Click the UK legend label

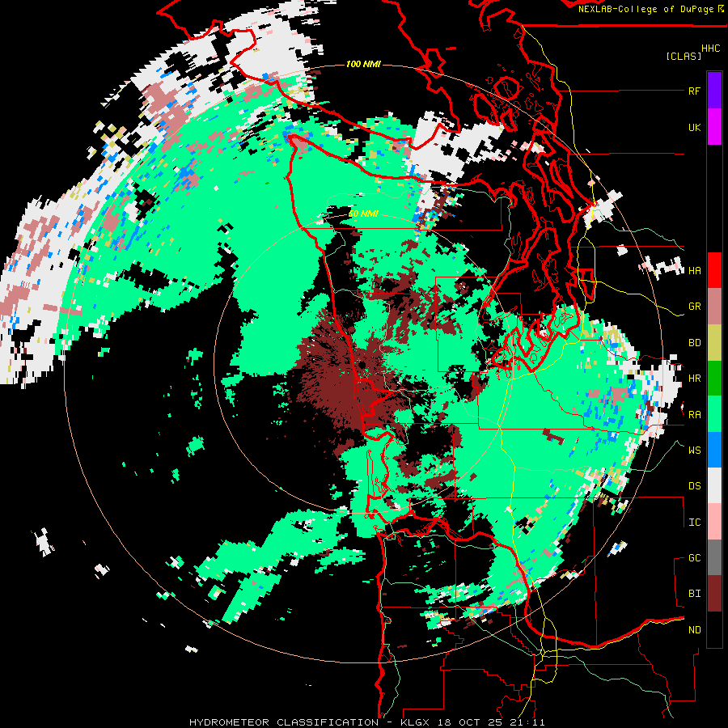tap(694, 127)
